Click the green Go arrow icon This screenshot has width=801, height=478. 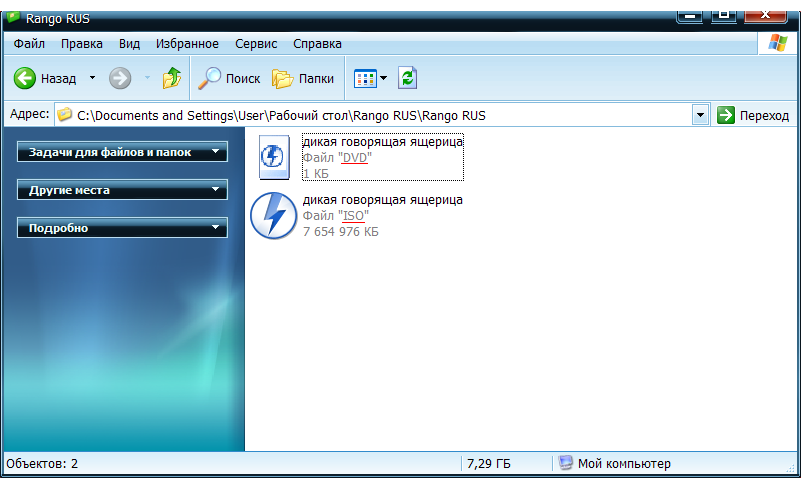(x=725, y=115)
